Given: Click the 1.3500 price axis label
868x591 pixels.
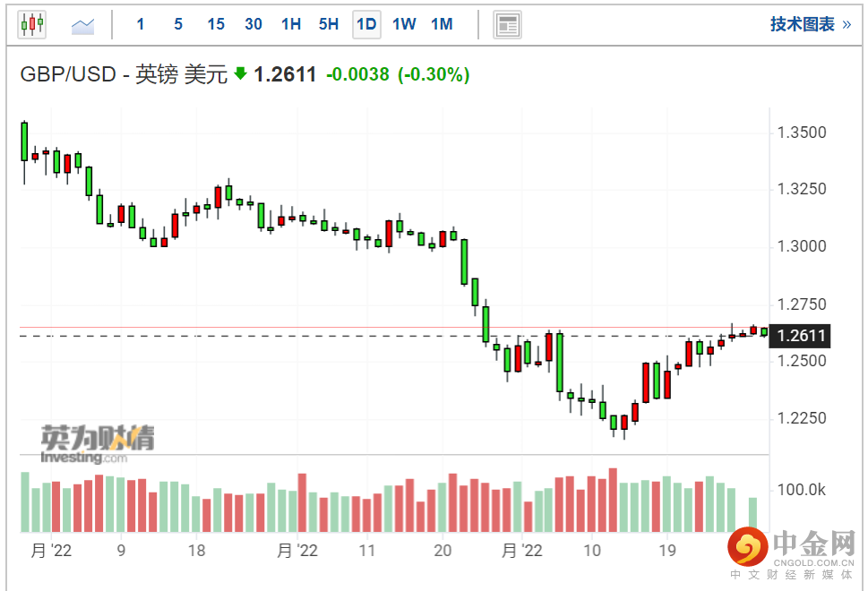Looking at the screenshot, I should [801, 133].
